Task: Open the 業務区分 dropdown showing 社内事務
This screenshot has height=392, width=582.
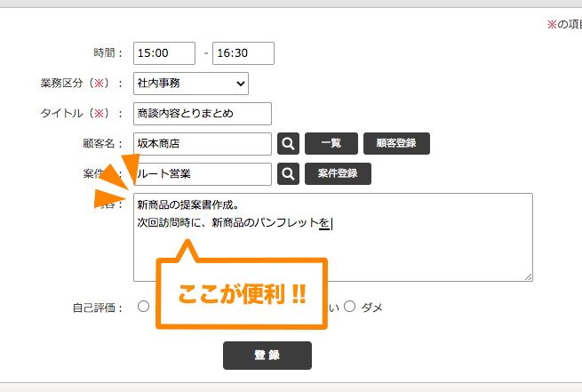Action: 191,84
